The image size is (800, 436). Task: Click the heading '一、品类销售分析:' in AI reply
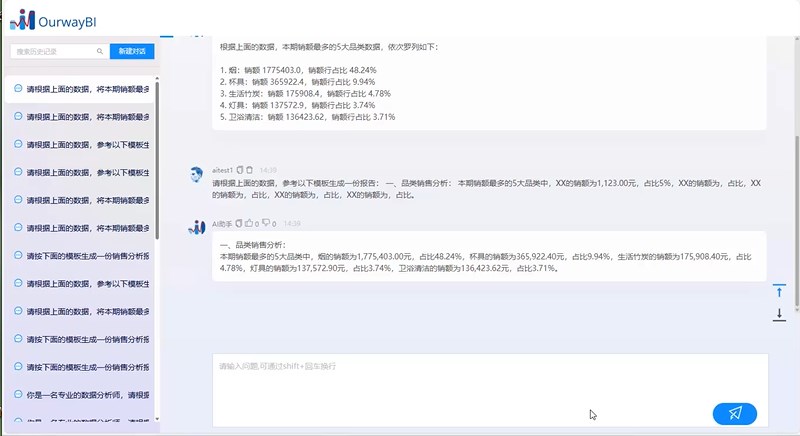tap(253, 245)
